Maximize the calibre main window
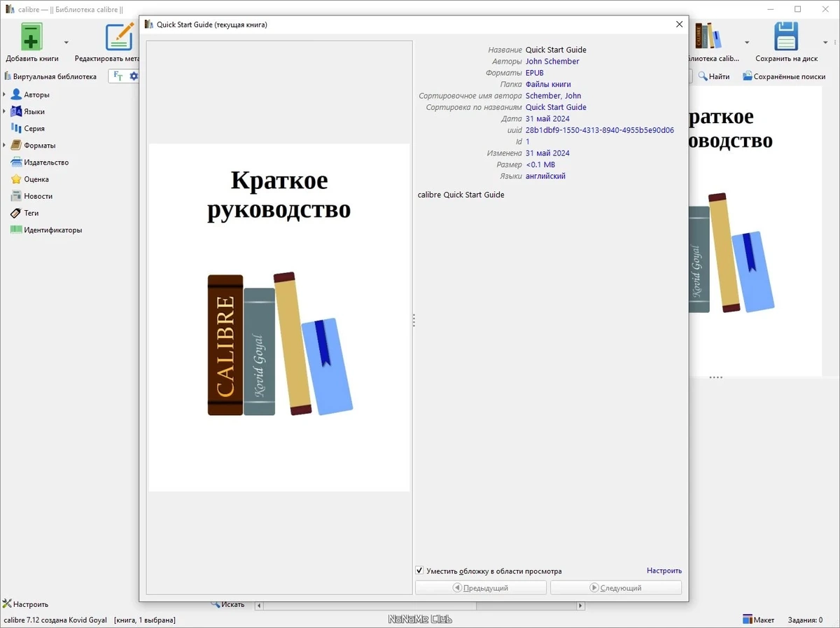The width and height of the screenshot is (840, 628). [x=797, y=9]
